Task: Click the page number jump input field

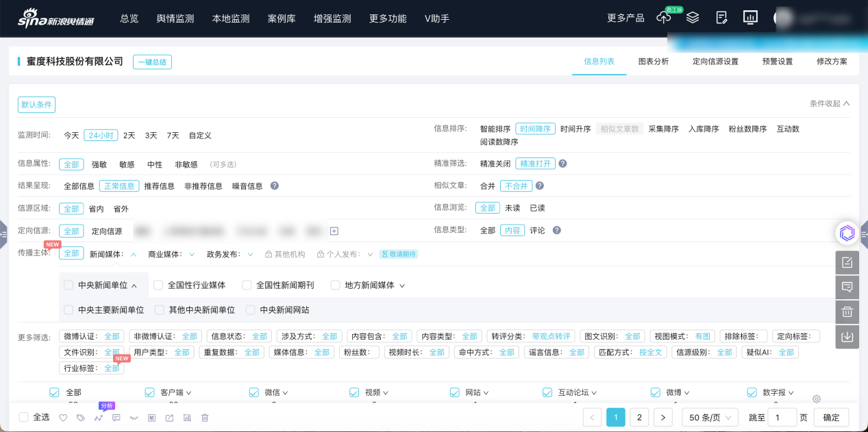Action: pos(782,417)
